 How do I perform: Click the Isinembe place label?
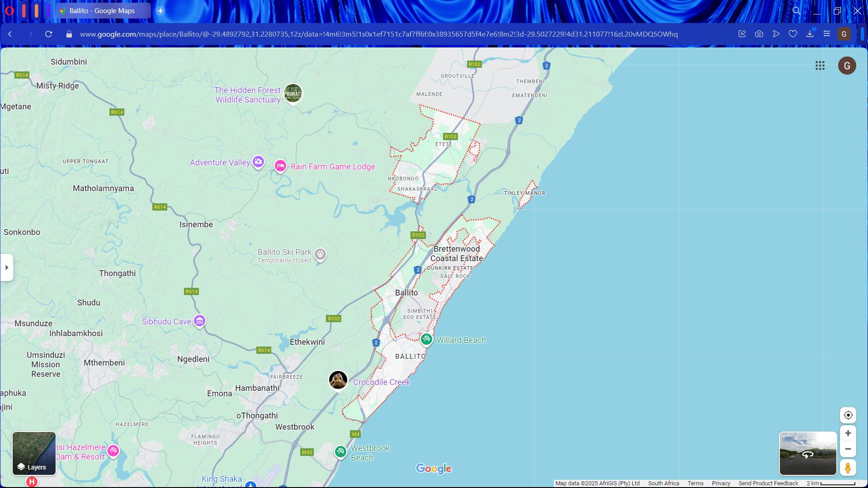(196, 225)
